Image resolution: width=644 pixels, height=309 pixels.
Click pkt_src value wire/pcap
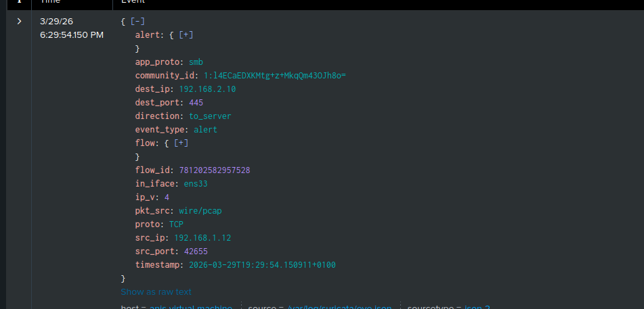pos(200,211)
